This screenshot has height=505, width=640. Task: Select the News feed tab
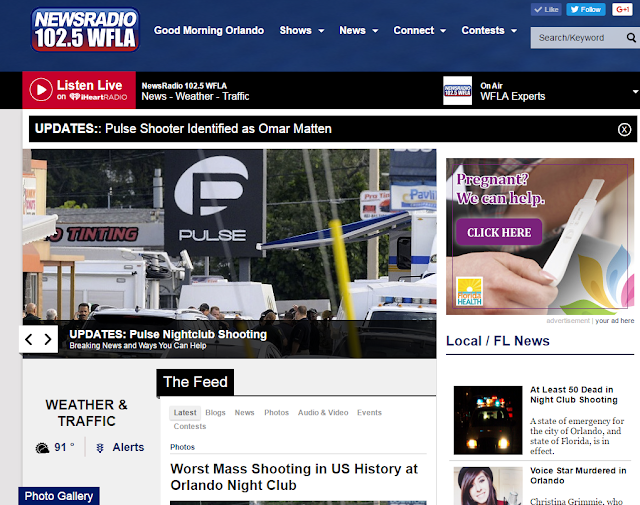click(244, 413)
